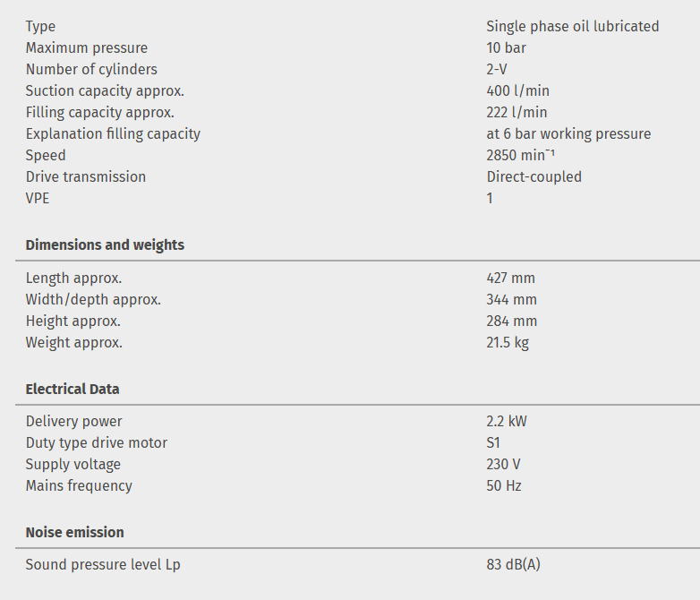This screenshot has width=700, height=600.
Task: Select the '2.2 kW' delivery power value
Action: (x=507, y=421)
